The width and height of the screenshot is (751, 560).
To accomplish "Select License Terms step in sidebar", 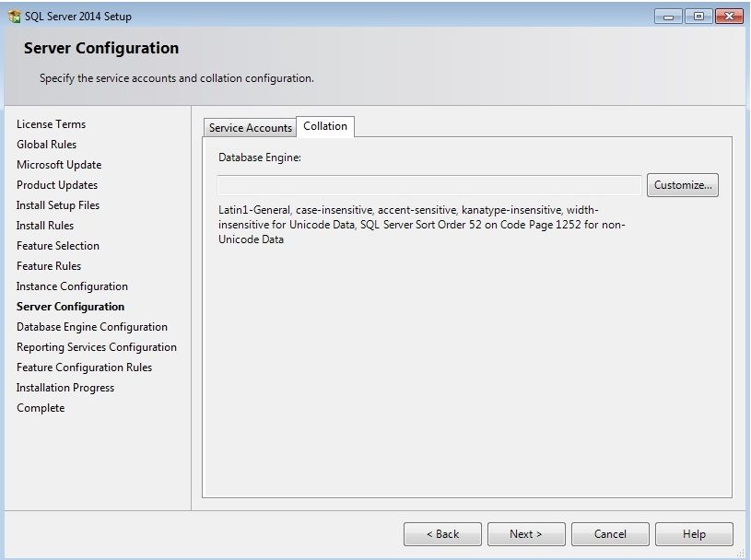I will (x=51, y=124).
